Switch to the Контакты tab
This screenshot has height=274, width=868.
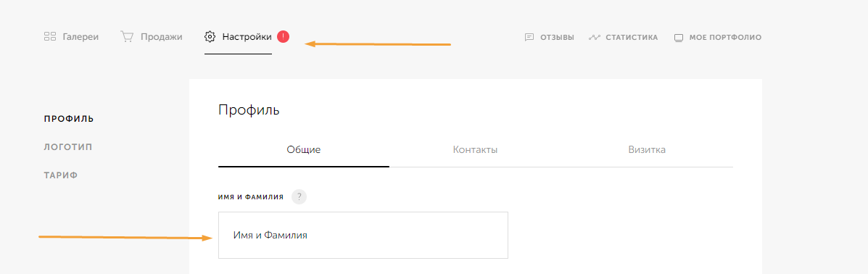point(475,150)
